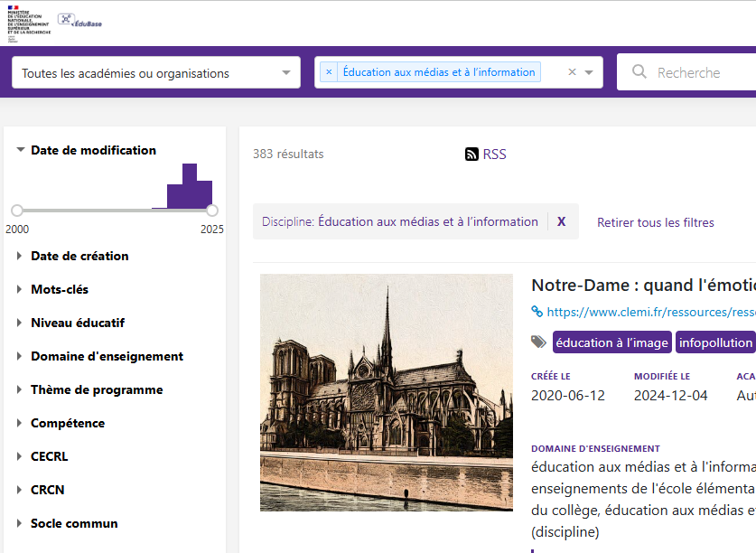Image resolution: width=756 pixels, height=553 pixels.
Task: Expand the CRCN filter
Action: 19,490
